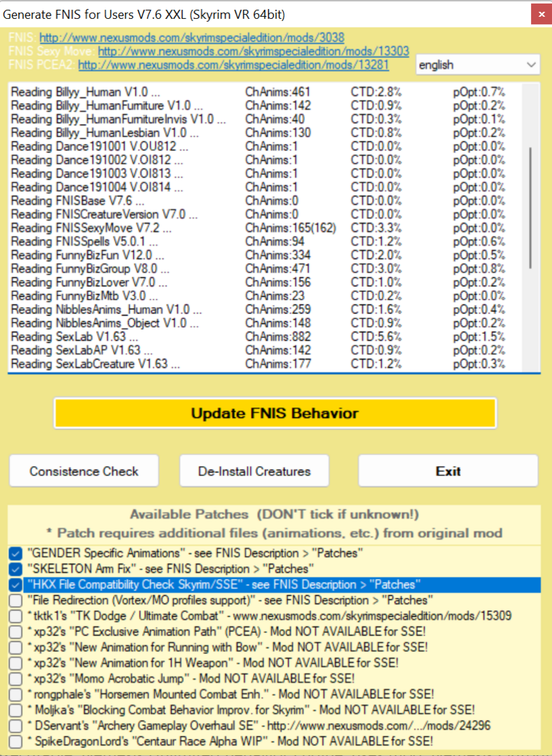
Task: Uncheck HKX File Compatibility Check patch
Action: [x=15, y=584]
